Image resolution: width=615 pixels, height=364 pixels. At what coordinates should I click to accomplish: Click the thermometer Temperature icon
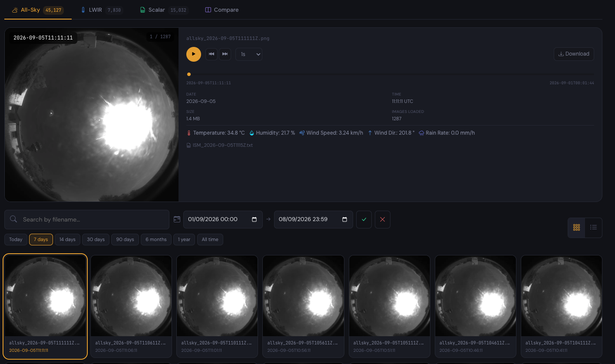click(189, 133)
